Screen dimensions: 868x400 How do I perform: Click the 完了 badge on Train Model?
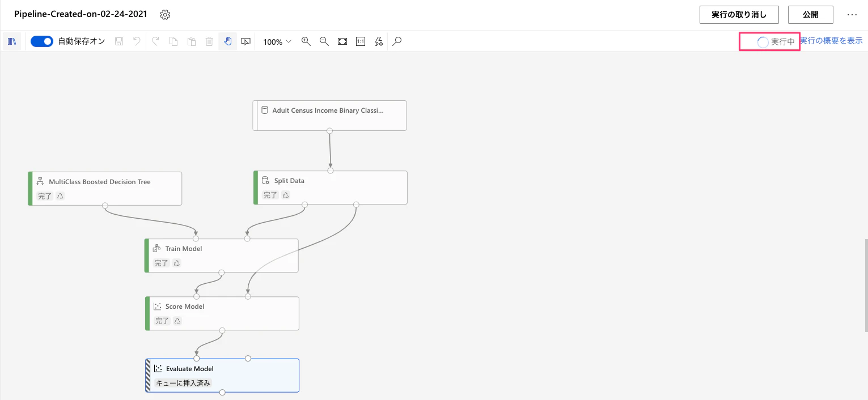[x=162, y=263]
